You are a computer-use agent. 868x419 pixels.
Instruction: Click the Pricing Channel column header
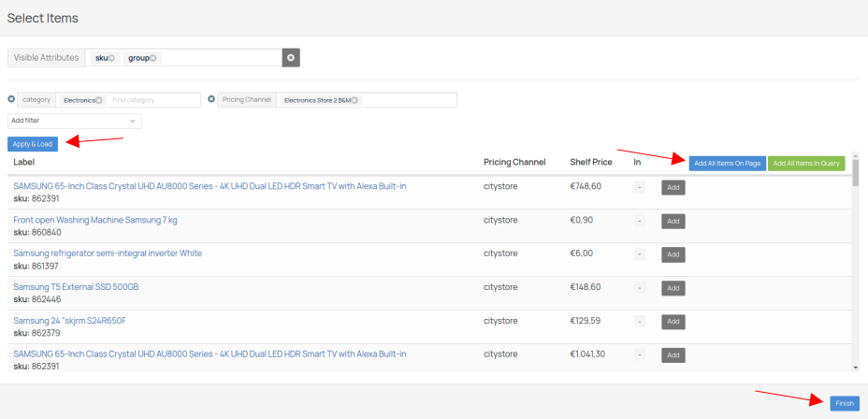514,162
